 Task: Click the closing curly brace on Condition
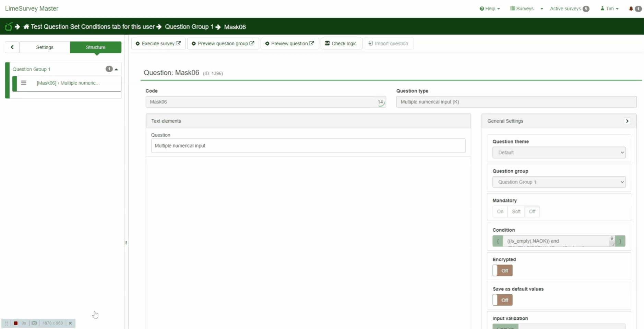coord(620,241)
